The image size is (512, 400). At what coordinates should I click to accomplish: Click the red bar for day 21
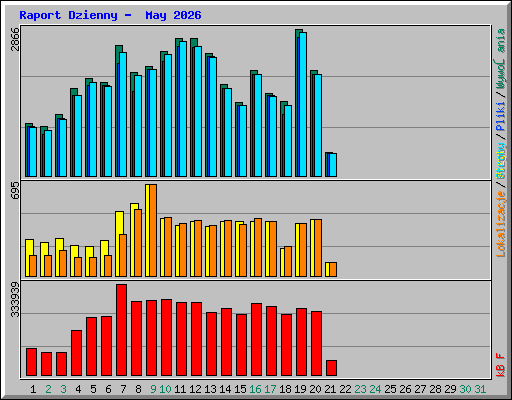332,368
